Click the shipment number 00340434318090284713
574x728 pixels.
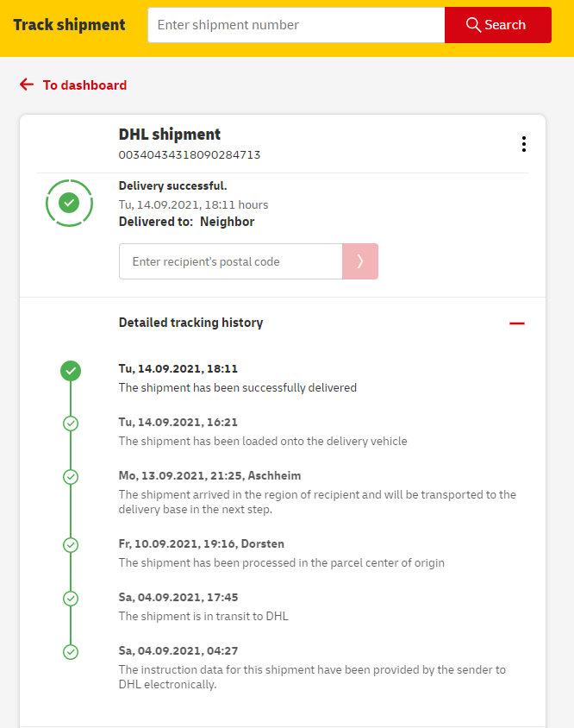point(190,155)
